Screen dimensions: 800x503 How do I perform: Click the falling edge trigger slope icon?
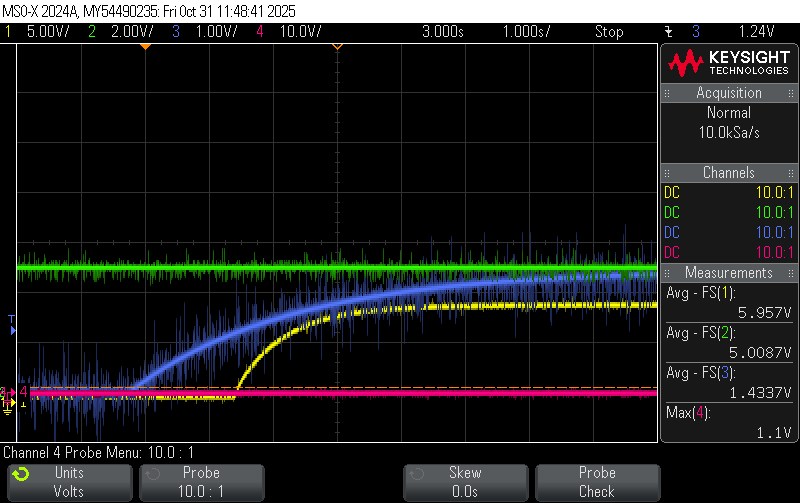668,32
